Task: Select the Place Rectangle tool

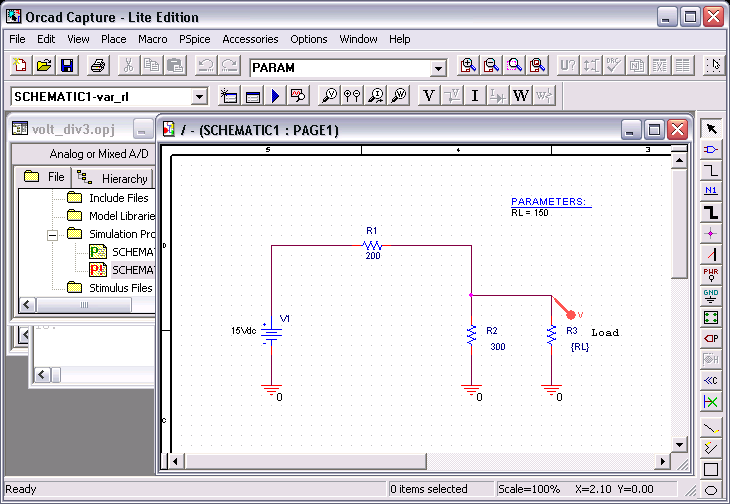Action: click(711, 470)
